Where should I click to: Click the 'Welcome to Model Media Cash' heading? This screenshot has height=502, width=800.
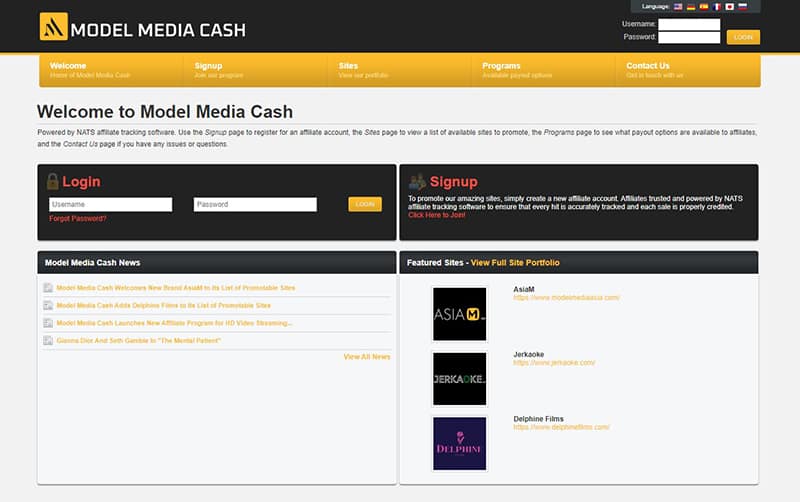165,112
